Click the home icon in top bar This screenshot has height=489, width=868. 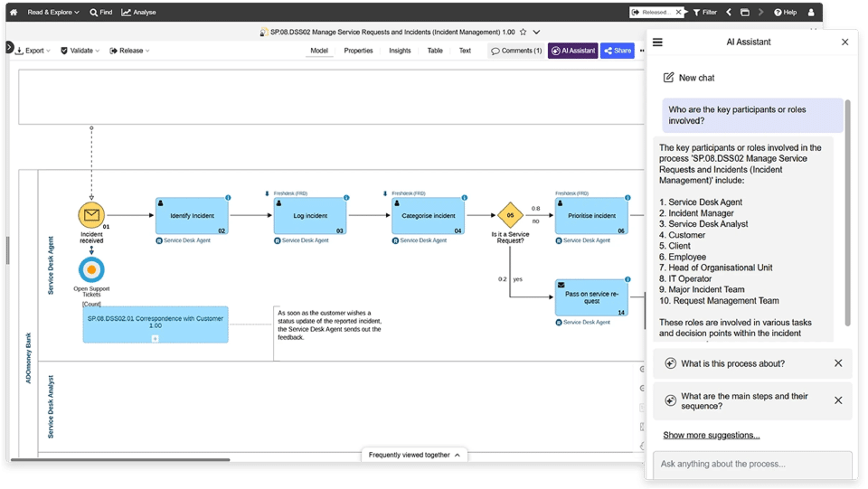tap(14, 13)
